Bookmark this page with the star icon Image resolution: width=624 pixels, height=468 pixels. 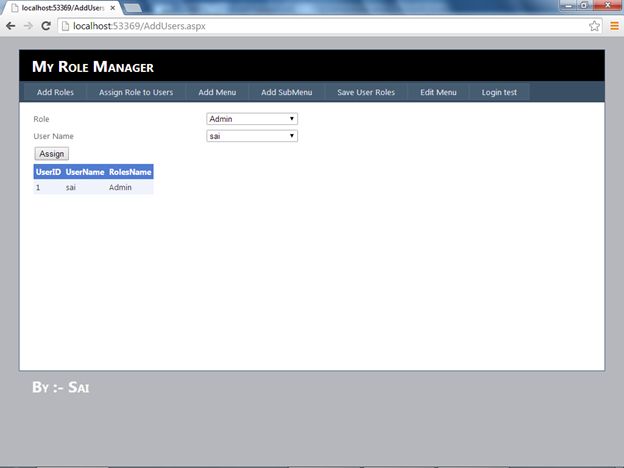pos(594,26)
